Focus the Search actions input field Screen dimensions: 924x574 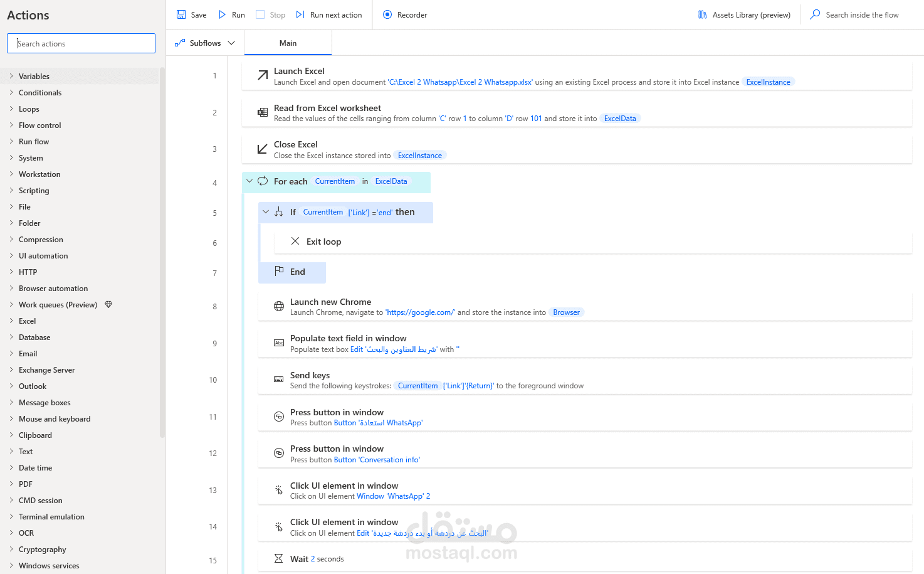coord(81,43)
